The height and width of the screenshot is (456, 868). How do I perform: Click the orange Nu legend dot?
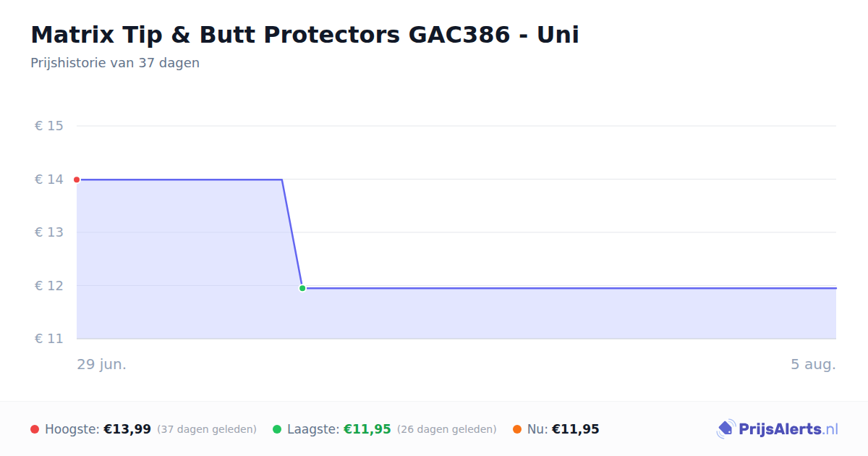coord(517,429)
